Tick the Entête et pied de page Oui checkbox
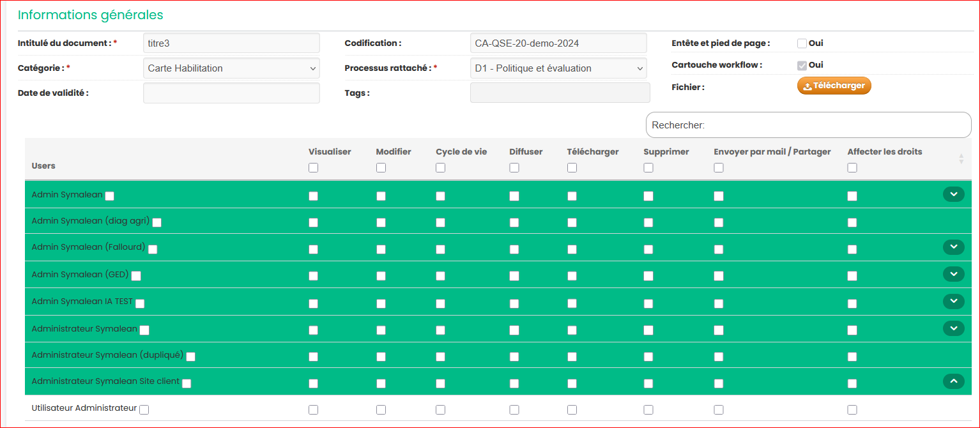The width and height of the screenshot is (980, 428). coord(802,43)
